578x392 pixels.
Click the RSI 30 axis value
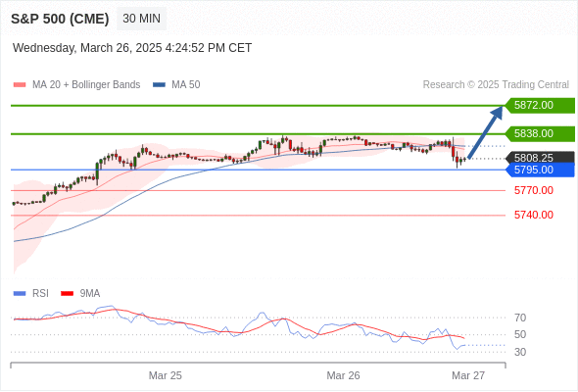point(520,352)
